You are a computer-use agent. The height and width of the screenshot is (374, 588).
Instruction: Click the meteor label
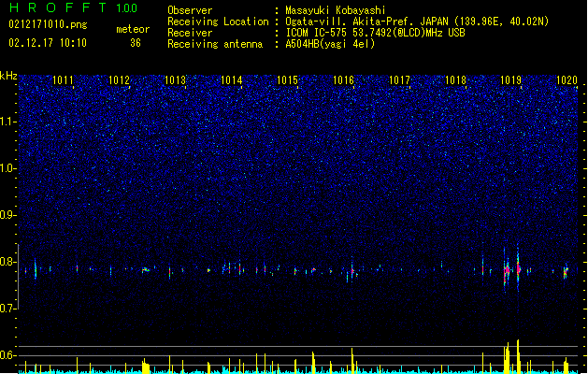tap(133, 29)
